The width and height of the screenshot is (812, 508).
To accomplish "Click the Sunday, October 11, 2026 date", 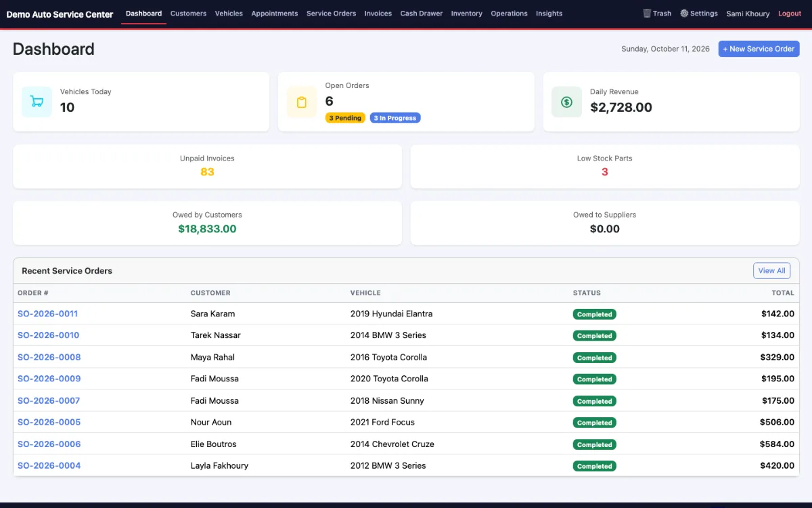I will 665,49.
